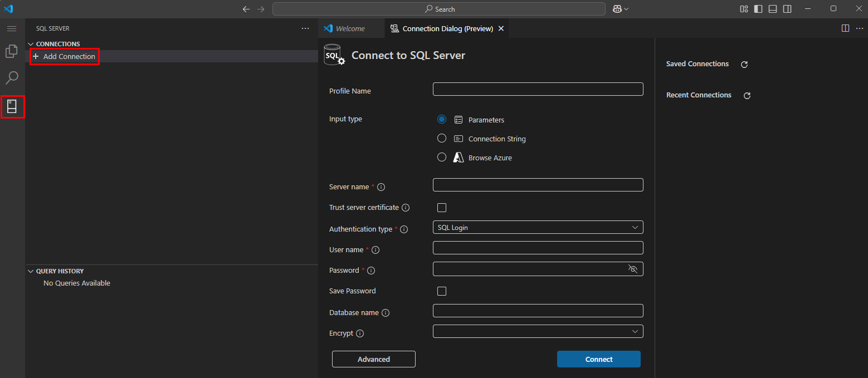868x378 pixels.
Task: Expand the Encrypt dropdown
Action: (x=538, y=332)
